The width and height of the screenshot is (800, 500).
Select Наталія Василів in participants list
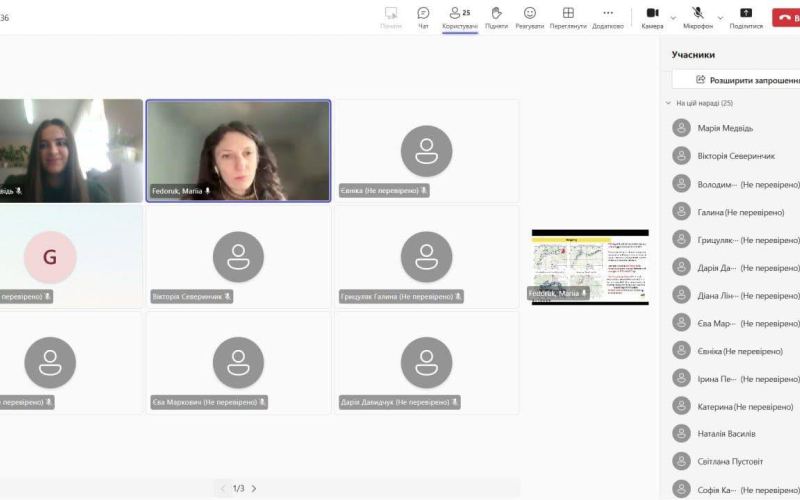730,434
